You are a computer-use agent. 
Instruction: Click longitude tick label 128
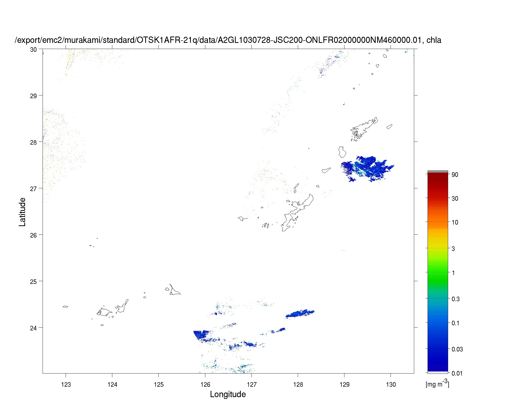[x=298, y=385]
